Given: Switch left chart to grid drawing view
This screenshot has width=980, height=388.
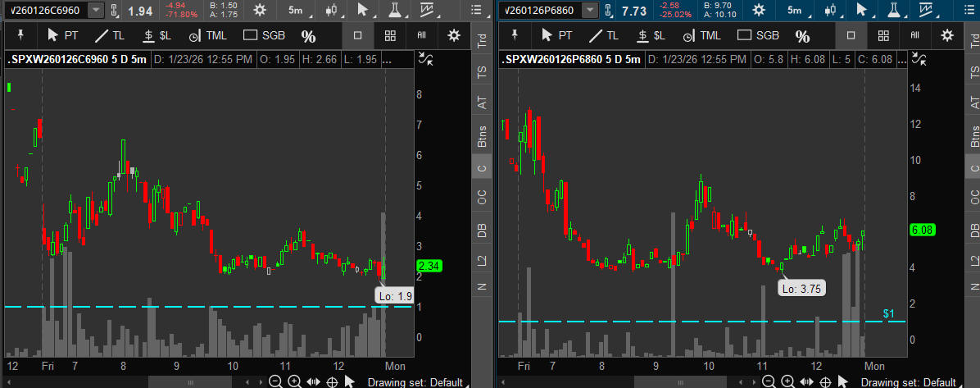Looking at the screenshot, I should [x=390, y=35].
